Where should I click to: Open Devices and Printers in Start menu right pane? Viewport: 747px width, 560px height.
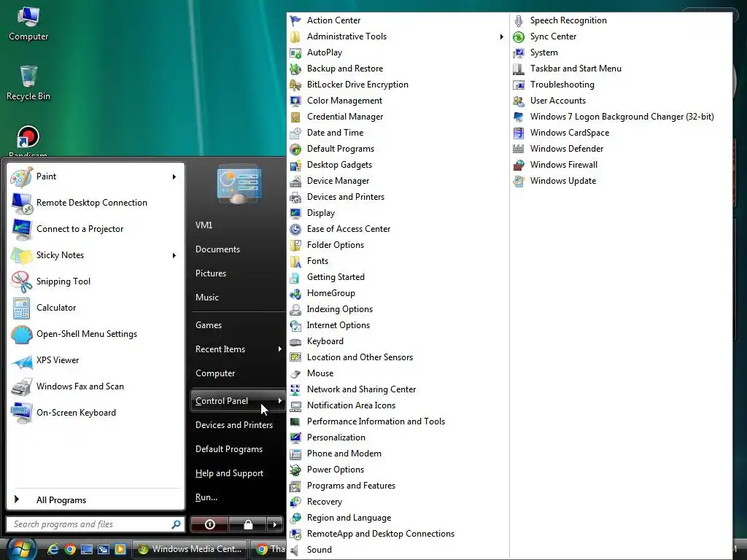234,425
